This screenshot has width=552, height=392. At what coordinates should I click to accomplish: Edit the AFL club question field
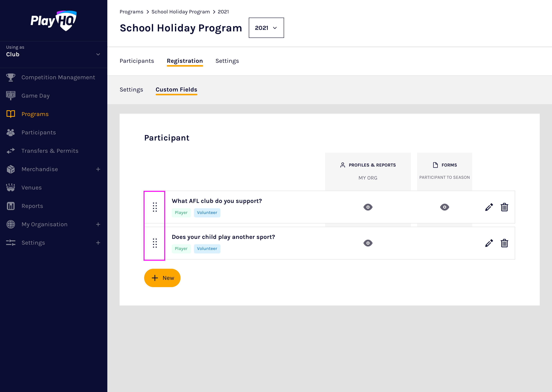(489, 207)
